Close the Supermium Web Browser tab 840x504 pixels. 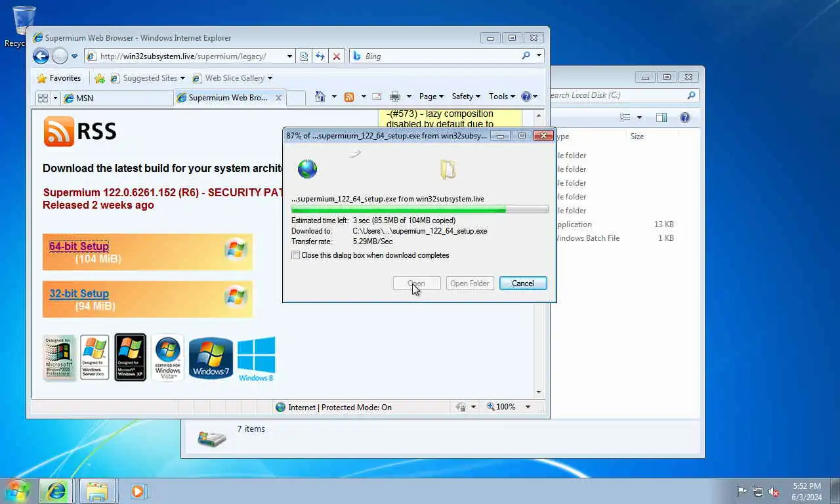click(278, 98)
